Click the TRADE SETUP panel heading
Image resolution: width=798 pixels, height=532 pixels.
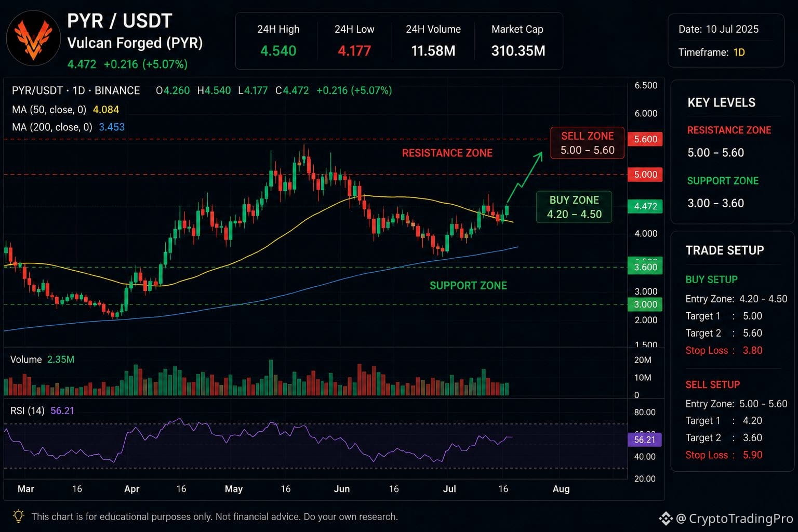pyautogui.click(x=725, y=250)
